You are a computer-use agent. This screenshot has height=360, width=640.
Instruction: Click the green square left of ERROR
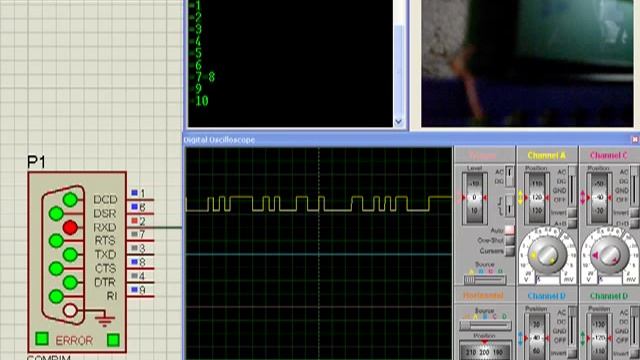point(42,339)
